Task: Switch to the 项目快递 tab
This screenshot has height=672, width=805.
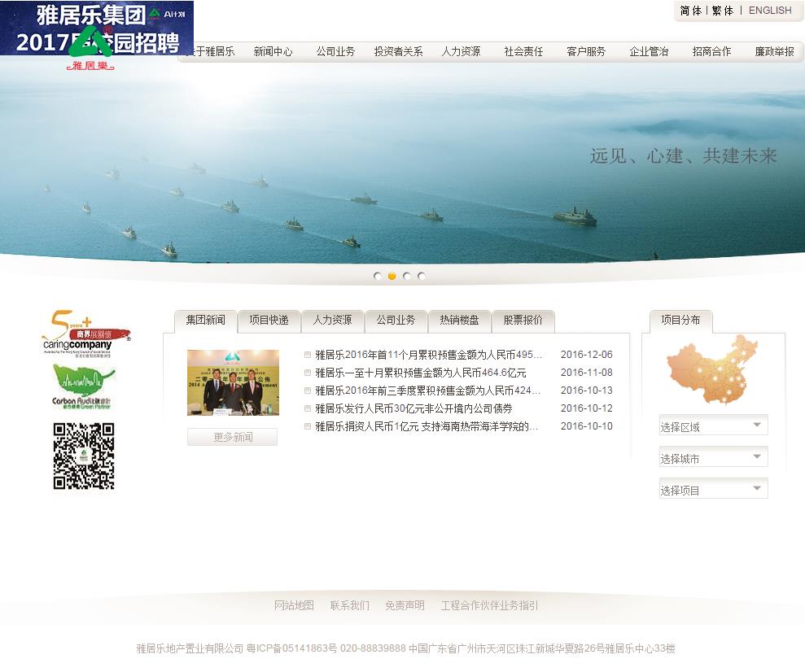Action: point(269,321)
